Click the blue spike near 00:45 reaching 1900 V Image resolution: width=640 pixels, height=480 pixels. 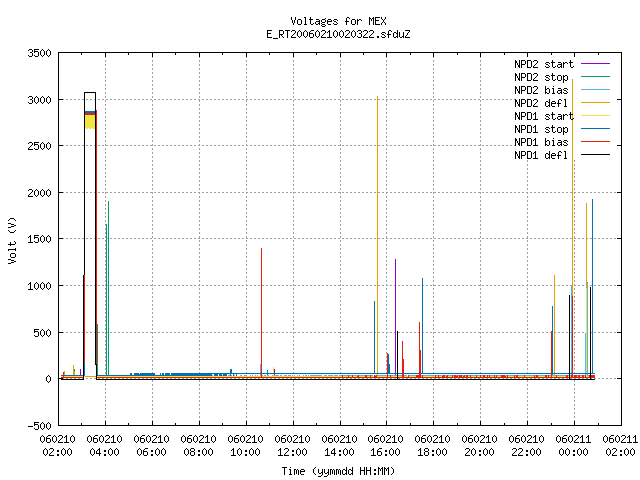click(593, 287)
